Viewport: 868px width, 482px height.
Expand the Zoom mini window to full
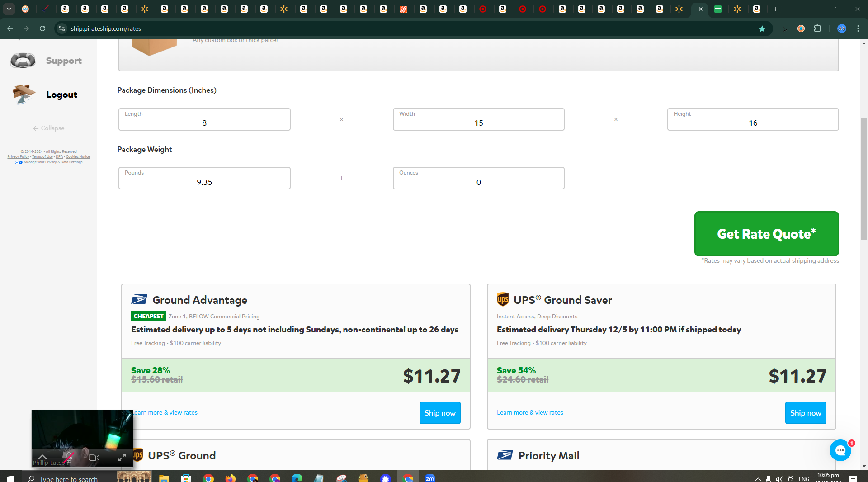122,458
